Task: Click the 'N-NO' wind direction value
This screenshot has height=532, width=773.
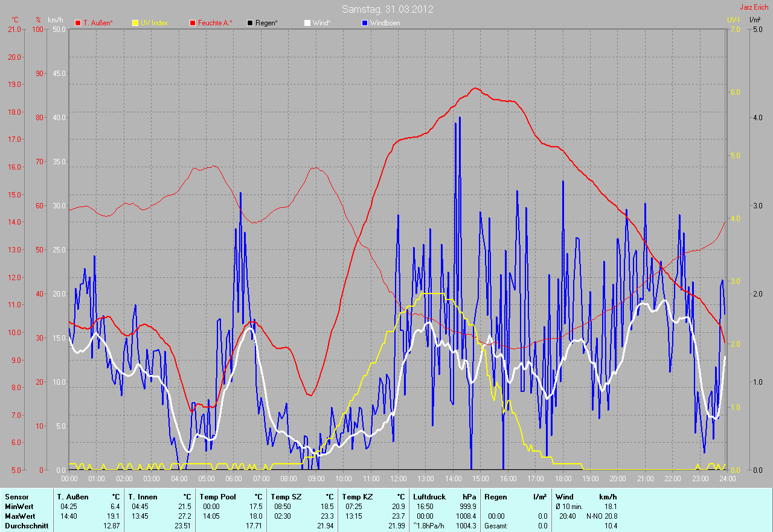Action: pos(594,516)
